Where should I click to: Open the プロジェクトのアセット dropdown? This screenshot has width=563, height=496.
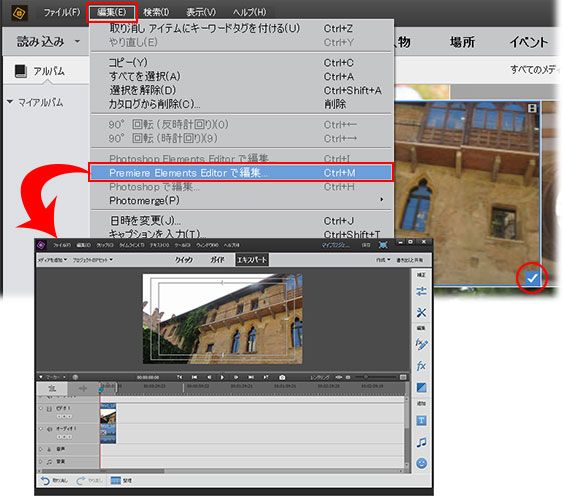(x=93, y=260)
